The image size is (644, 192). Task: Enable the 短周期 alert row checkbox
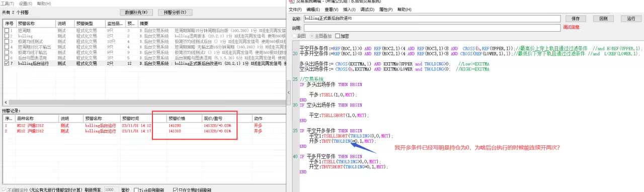pos(7,30)
